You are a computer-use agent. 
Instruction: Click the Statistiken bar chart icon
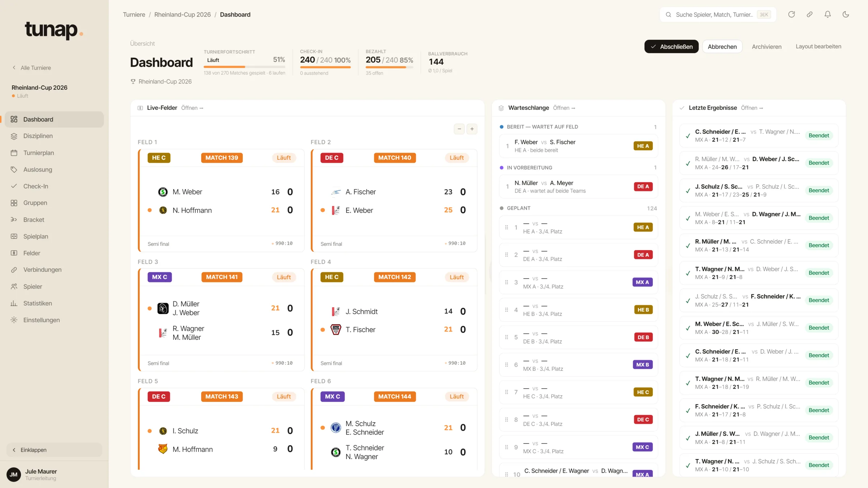(x=14, y=303)
